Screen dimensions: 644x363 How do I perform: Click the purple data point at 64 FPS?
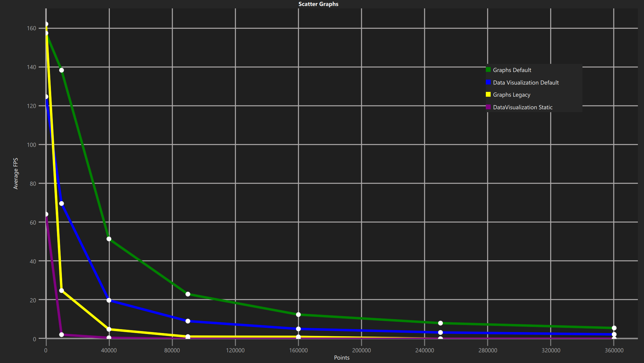pos(46,214)
